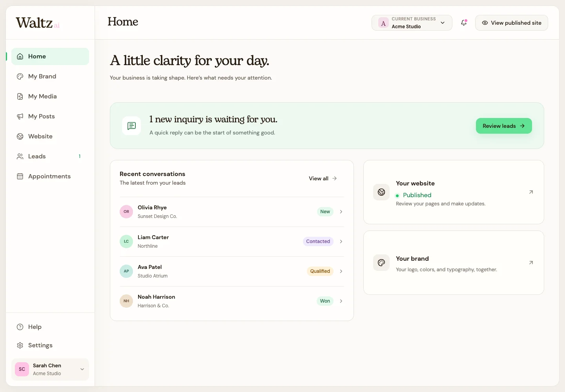This screenshot has height=392, width=565.
Task: Click the name Ava Patel
Action: click(x=149, y=267)
